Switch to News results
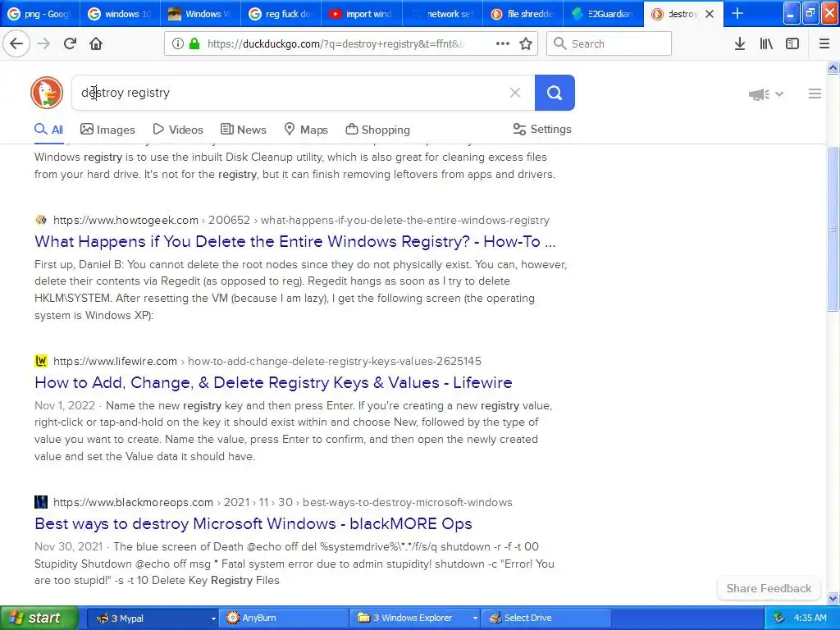 click(243, 129)
